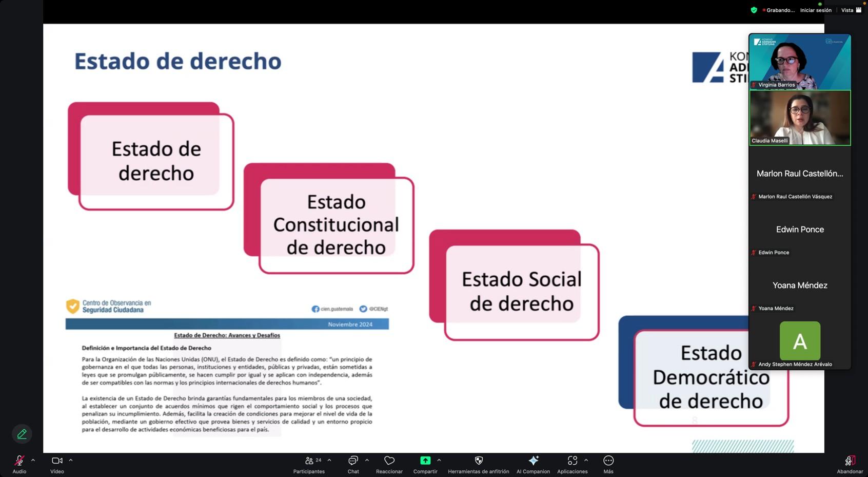The width and height of the screenshot is (868, 477).
Task: Unmute microphone with the Audio icon
Action: tap(19, 461)
